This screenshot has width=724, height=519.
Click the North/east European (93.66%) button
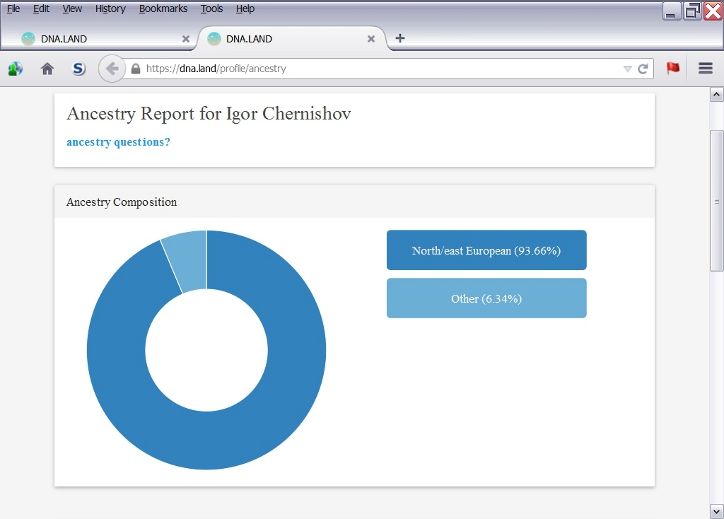pos(487,250)
